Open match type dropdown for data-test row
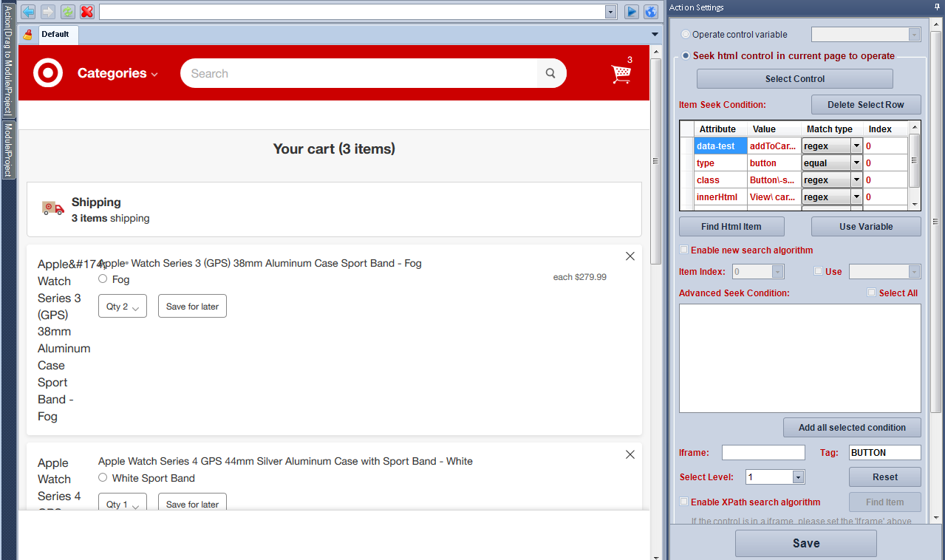This screenshot has height=560, width=945. point(856,146)
